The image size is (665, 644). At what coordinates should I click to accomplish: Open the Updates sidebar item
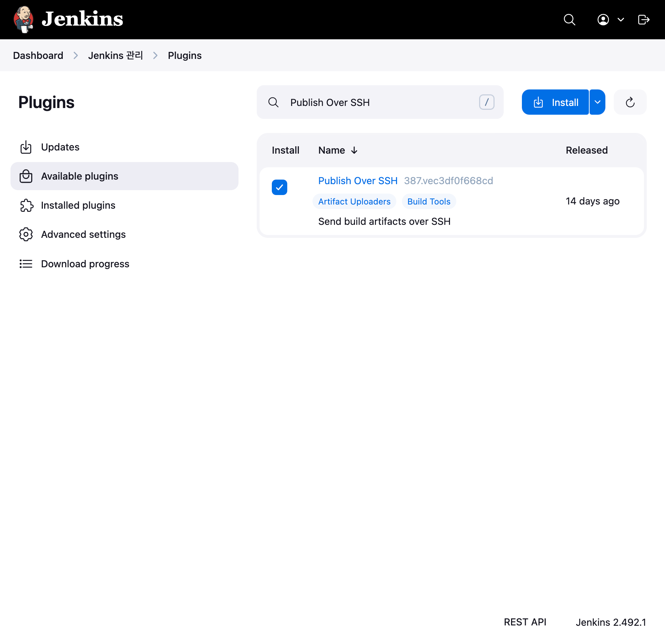[x=125, y=147]
